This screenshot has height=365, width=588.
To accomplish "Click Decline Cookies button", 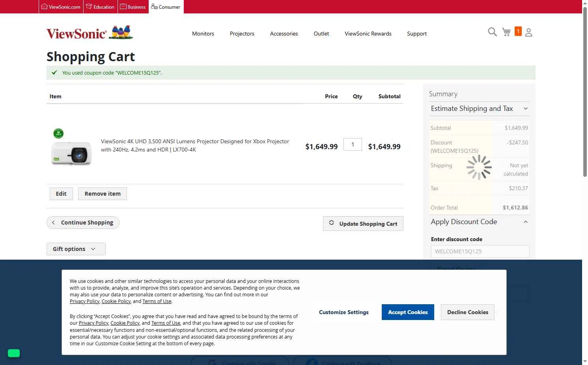I will (x=468, y=312).
